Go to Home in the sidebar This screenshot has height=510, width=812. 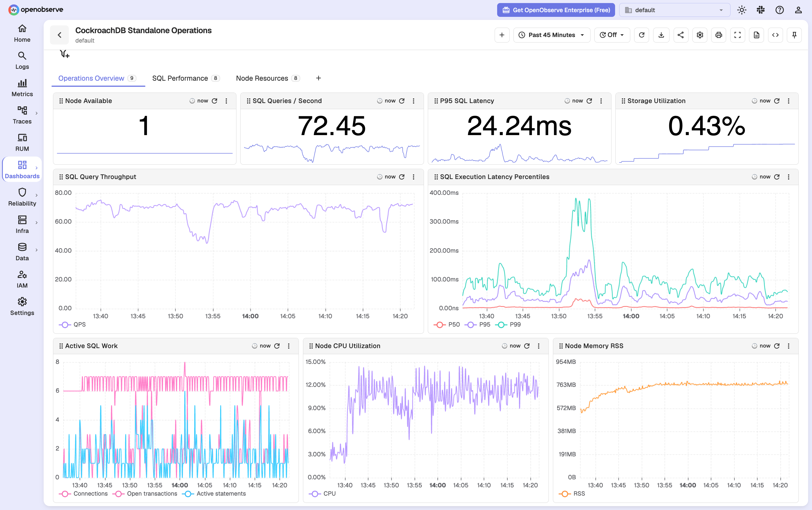click(22, 33)
